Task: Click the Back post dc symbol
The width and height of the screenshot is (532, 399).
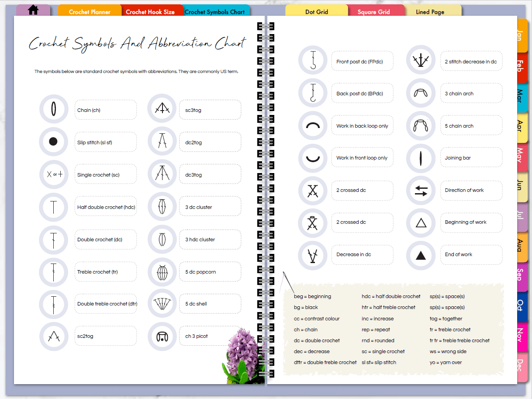Action: [313, 93]
